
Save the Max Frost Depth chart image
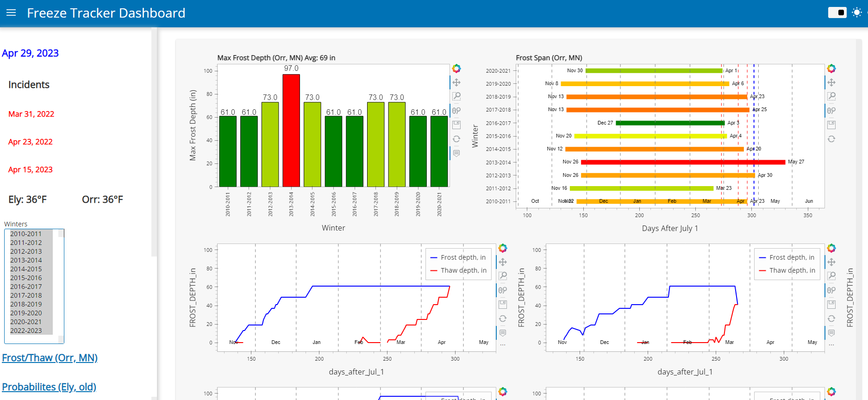(456, 125)
